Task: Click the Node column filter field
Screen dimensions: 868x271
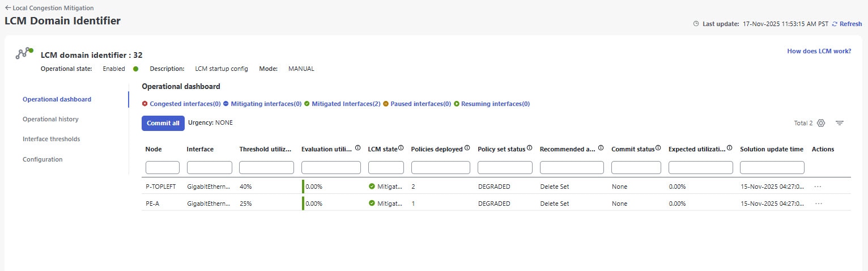Action: (162, 167)
